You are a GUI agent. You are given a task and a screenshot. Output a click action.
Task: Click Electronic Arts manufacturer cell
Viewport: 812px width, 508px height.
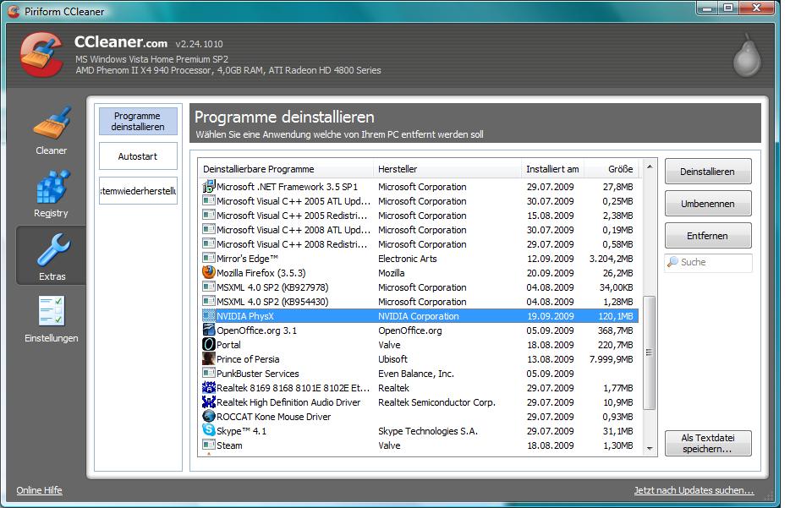[407, 259]
